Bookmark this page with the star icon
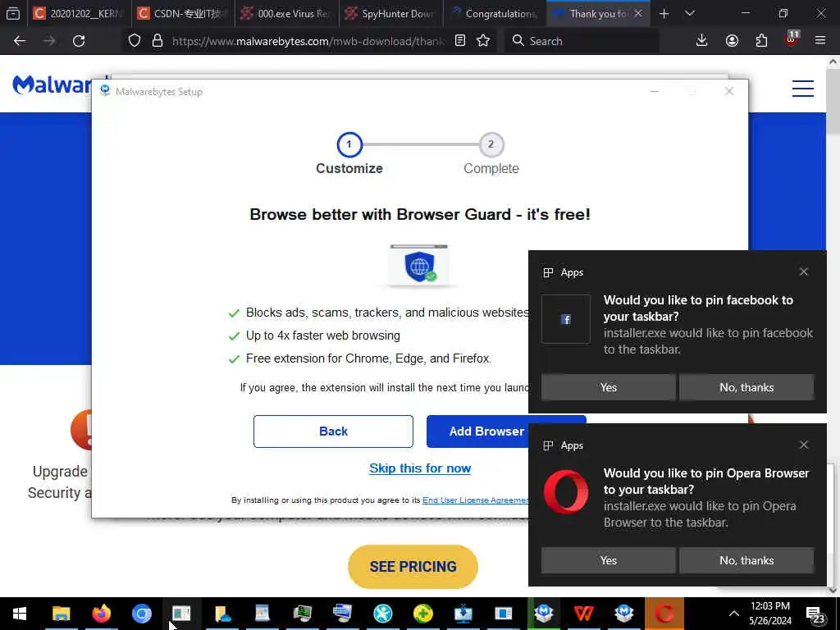 [483, 41]
